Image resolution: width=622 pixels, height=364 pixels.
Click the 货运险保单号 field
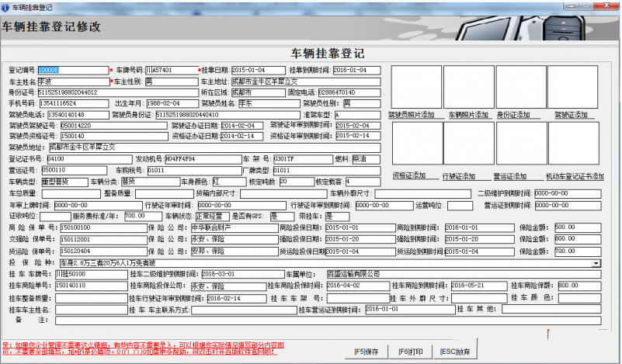tap(103, 251)
